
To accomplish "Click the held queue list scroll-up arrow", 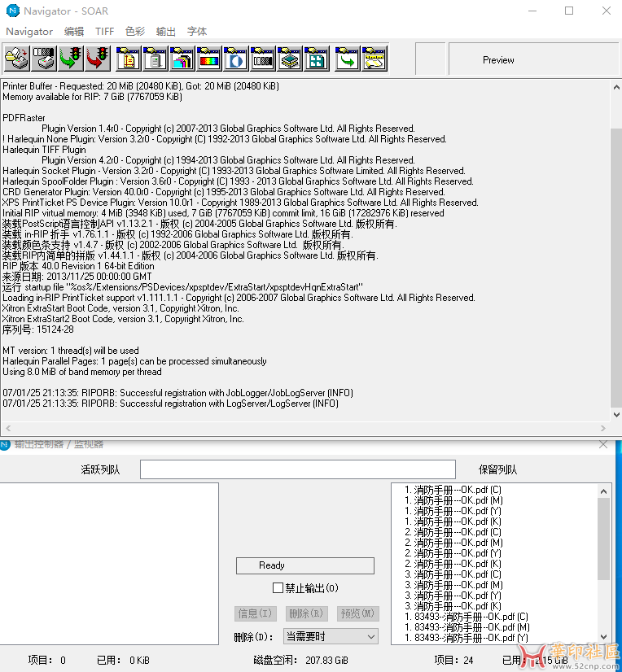I will (603, 491).
